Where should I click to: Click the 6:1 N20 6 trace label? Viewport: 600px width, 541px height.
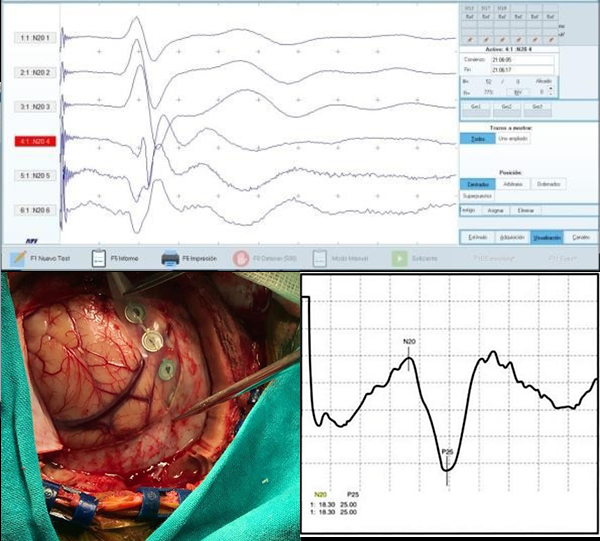pyautogui.click(x=37, y=212)
